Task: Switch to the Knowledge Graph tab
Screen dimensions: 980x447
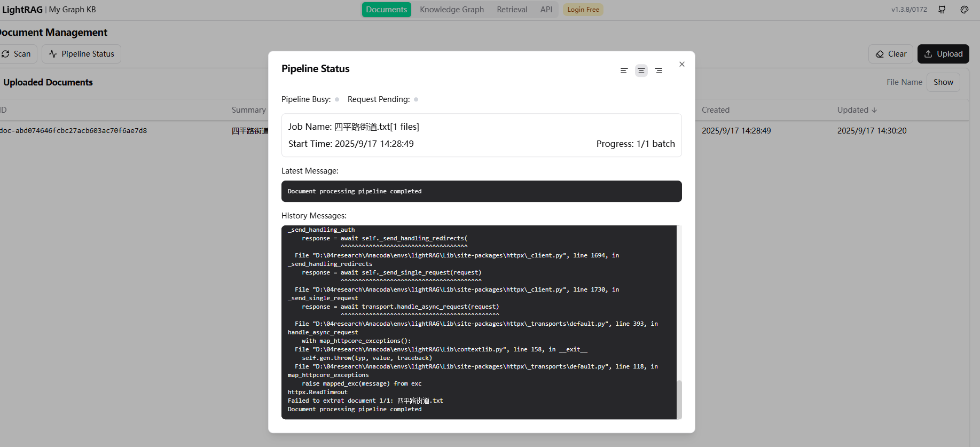Action: click(452, 10)
